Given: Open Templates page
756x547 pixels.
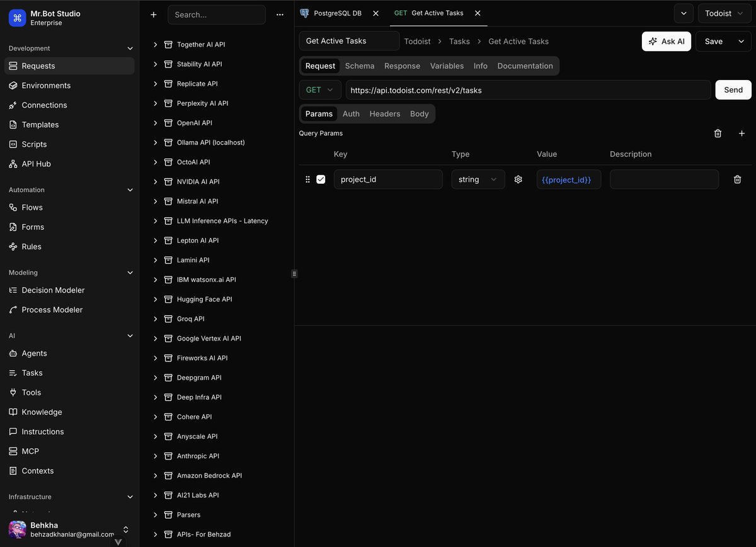Looking at the screenshot, I should tap(69, 125).
